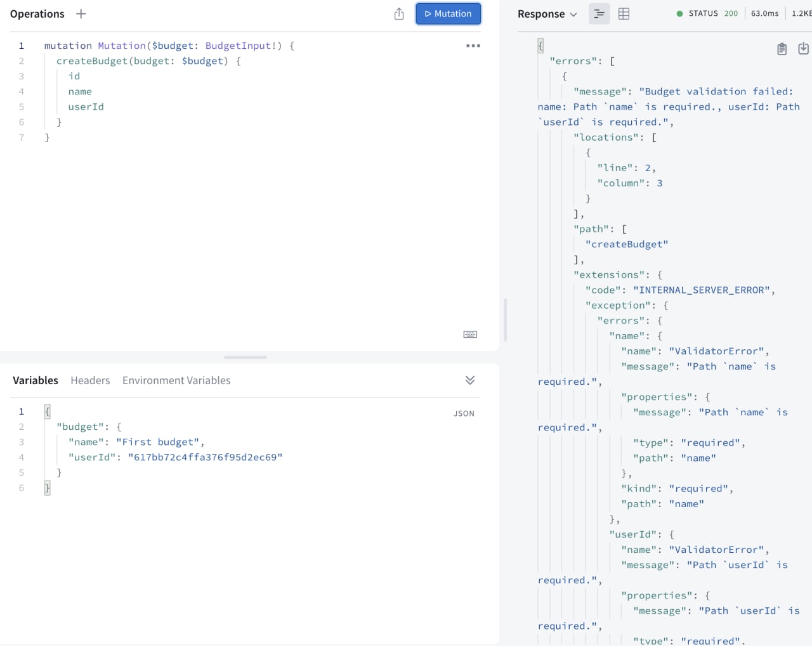Copy response with clipboard icon
This screenshot has width=812, height=646.
[782, 49]
